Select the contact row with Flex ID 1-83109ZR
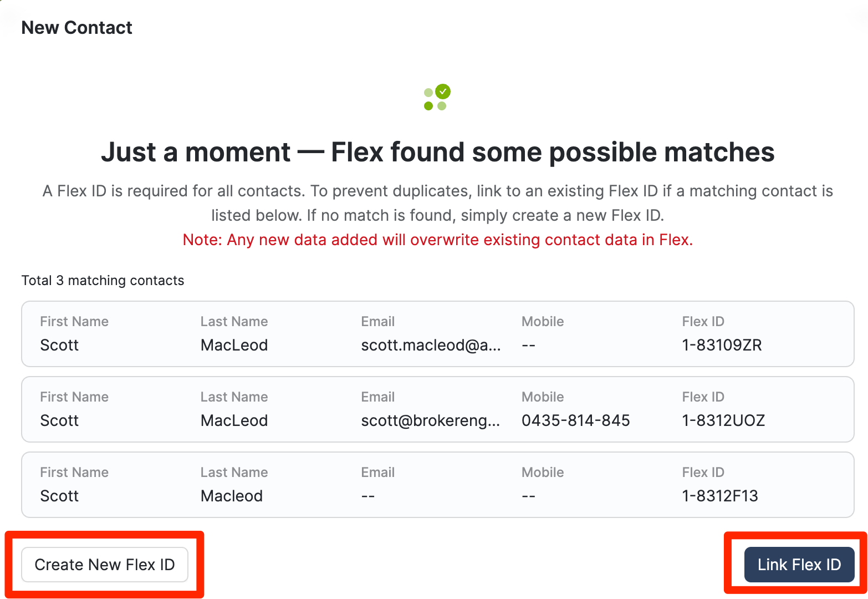 pos(437,334)
